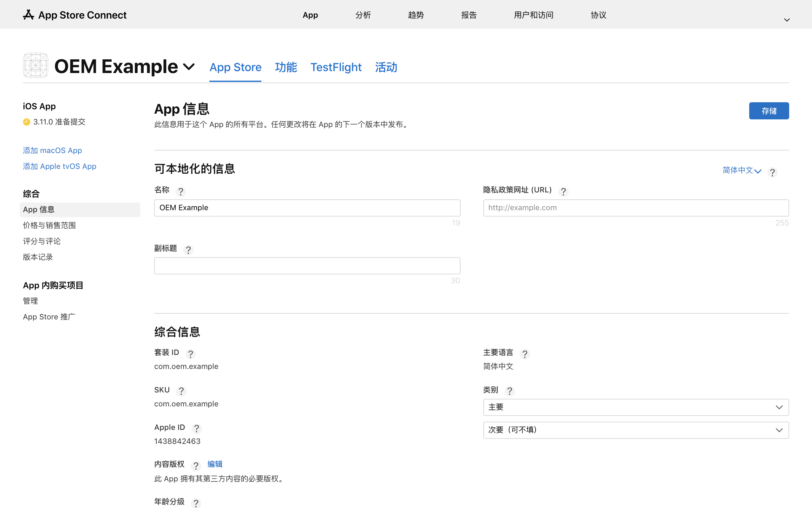Open the 简体中文 localization dropdown
Screen dimensions: 812x508
click(x=742, y=170)
